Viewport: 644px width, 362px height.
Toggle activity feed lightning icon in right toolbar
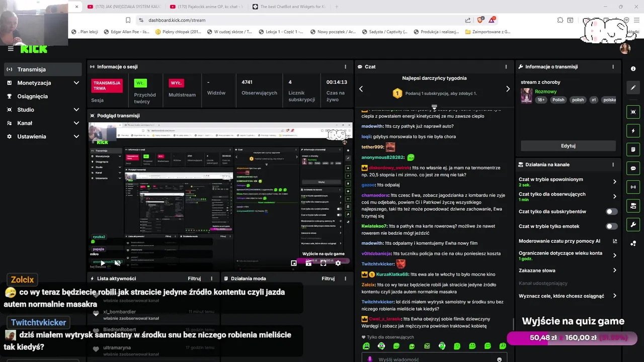click(x=633, y=131)
